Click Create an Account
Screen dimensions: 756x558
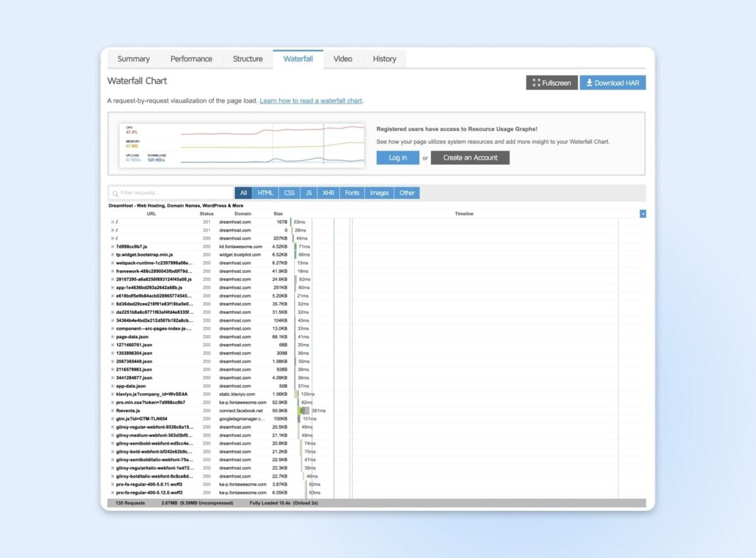470,157
